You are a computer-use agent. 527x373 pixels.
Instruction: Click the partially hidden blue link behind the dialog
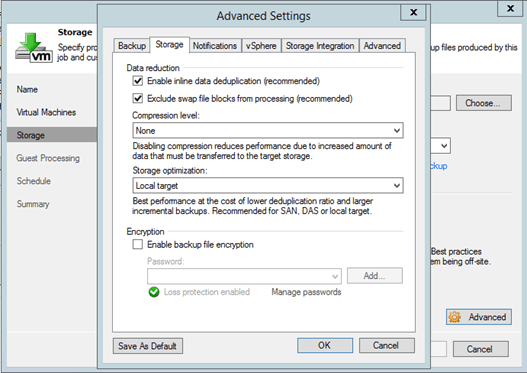pyautogui.click(x=439, y=166)
